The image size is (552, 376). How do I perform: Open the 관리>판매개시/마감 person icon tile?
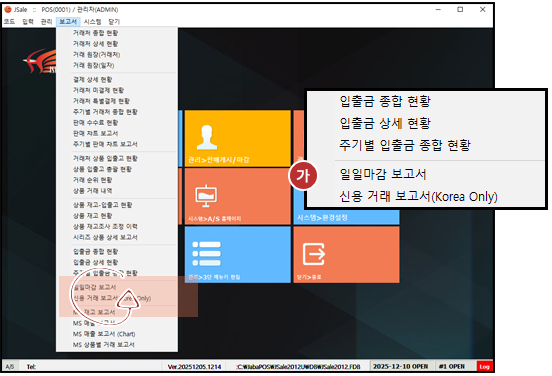(x=238, y=138)
